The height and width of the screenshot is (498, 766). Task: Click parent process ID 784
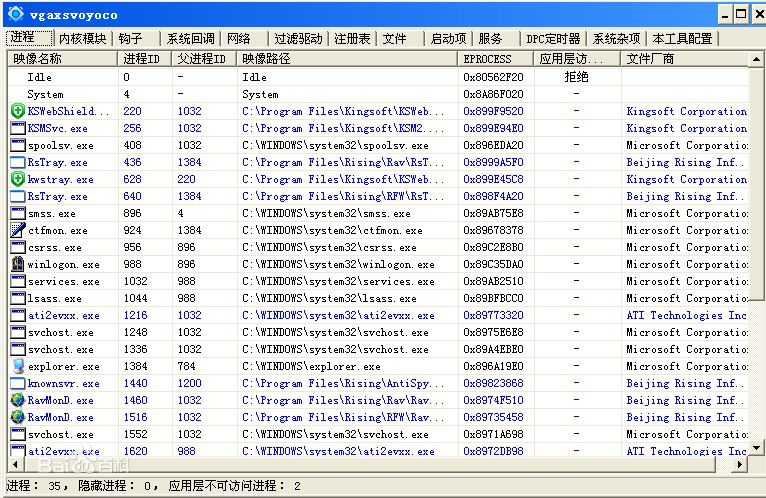[186, 367]
